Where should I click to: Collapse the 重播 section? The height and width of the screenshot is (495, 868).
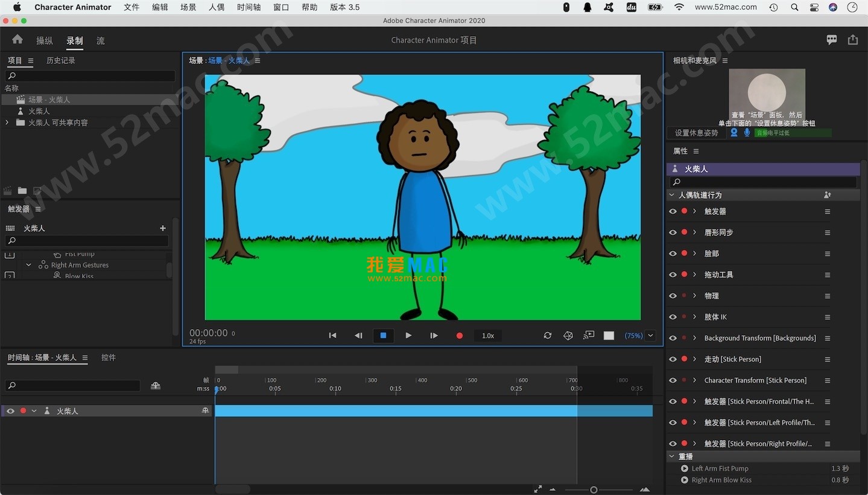point(671,456)
